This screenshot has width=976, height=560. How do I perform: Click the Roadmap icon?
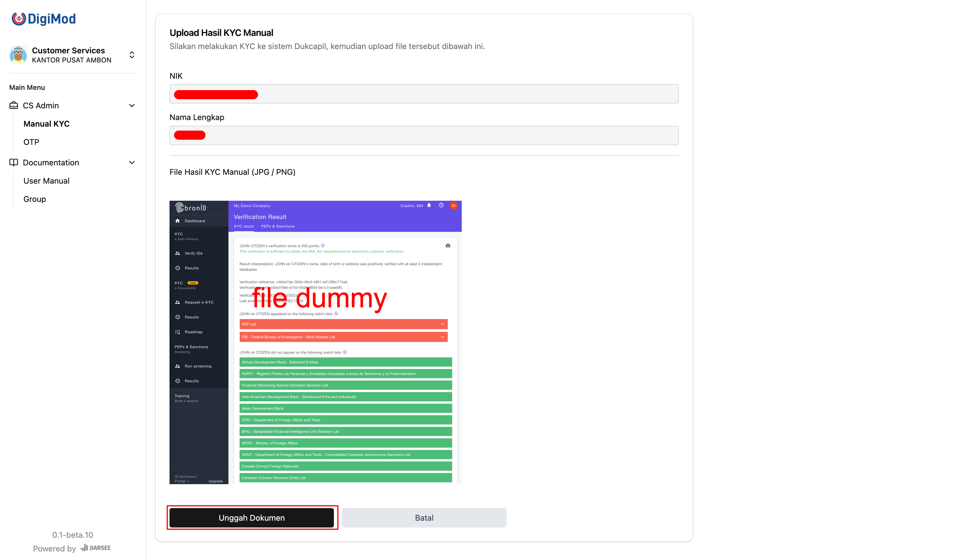(178, 332)
